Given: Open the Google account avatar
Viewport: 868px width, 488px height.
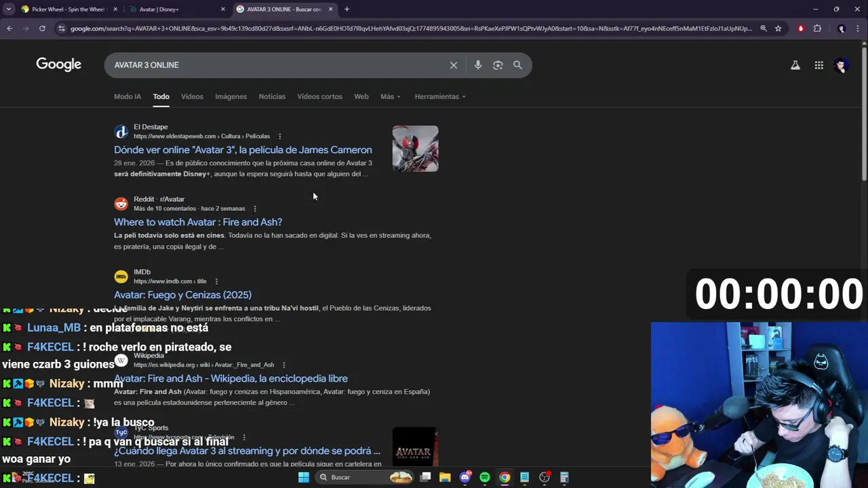Looking at the screenshot, I should click(x=842, y=66).
